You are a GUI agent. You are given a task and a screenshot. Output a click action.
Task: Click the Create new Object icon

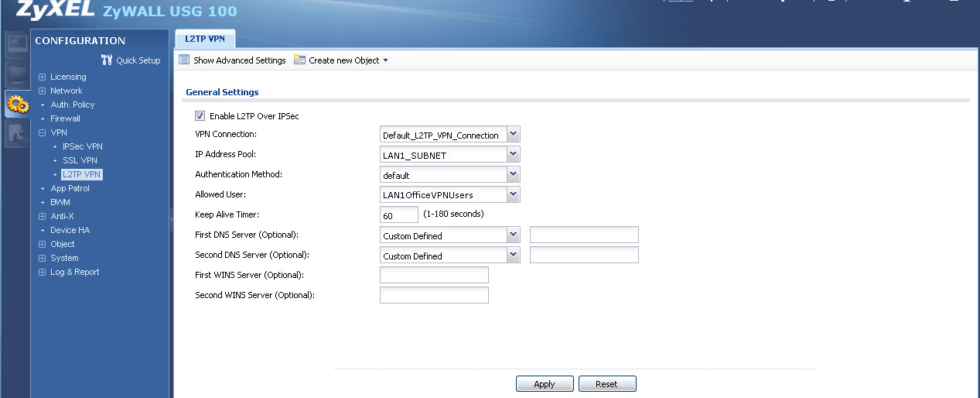[x=299, y=60]
